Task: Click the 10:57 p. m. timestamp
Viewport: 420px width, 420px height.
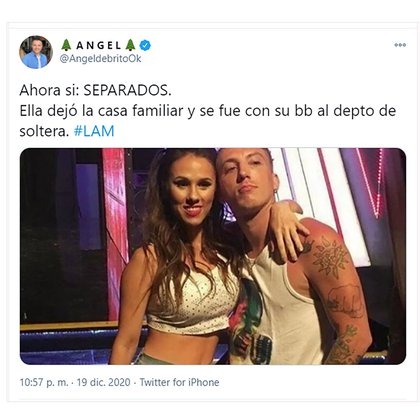Action: 44,382
